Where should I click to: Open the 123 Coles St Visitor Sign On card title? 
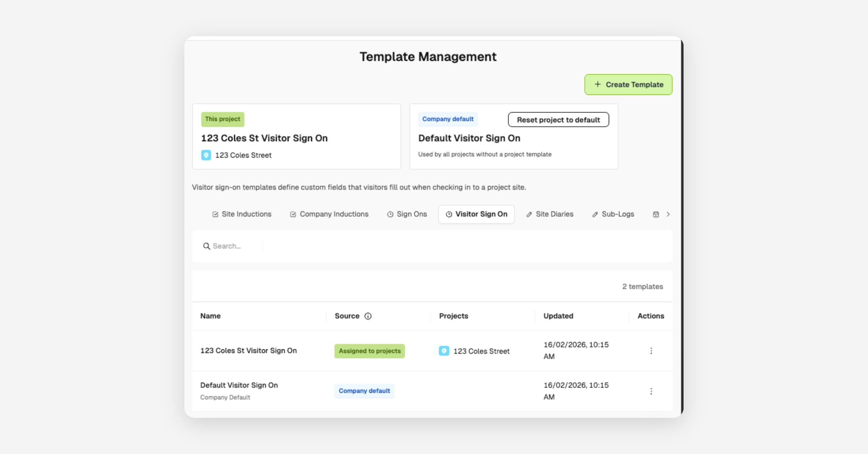coord(264,138)
